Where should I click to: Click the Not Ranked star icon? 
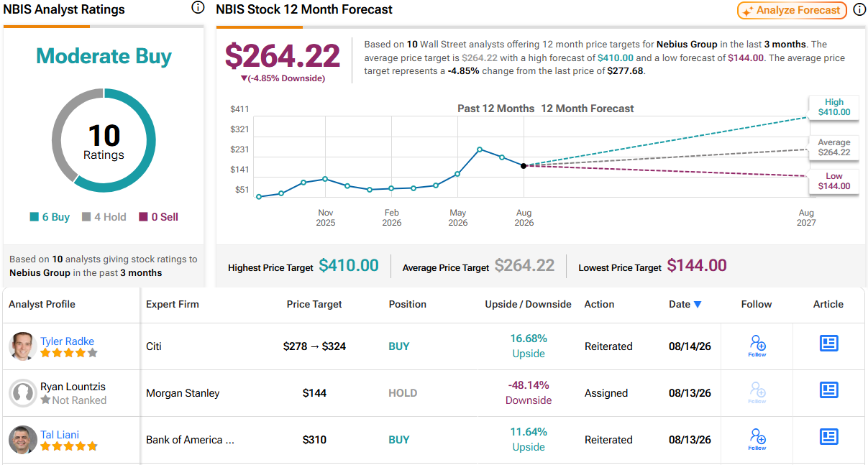tap(45, 400)
